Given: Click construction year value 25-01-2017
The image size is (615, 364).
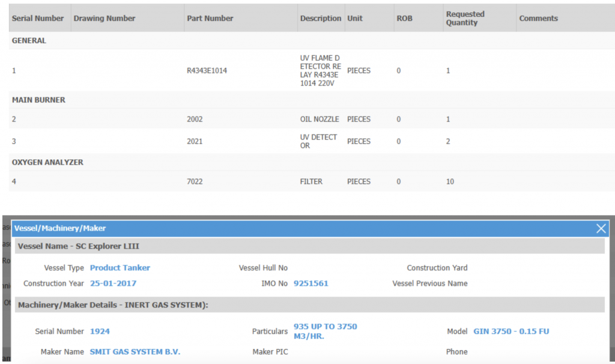Looking at the screenshot, I should [x=113, y=284].
